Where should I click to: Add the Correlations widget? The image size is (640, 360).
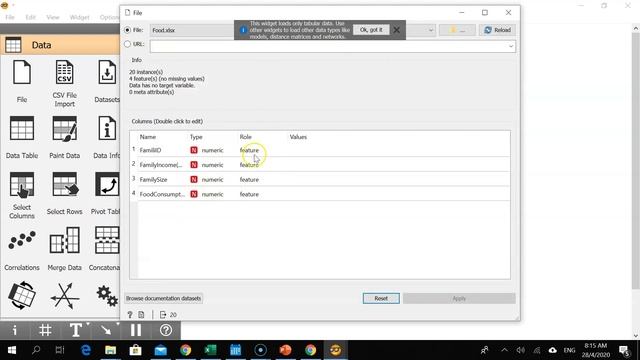[22, 249]
